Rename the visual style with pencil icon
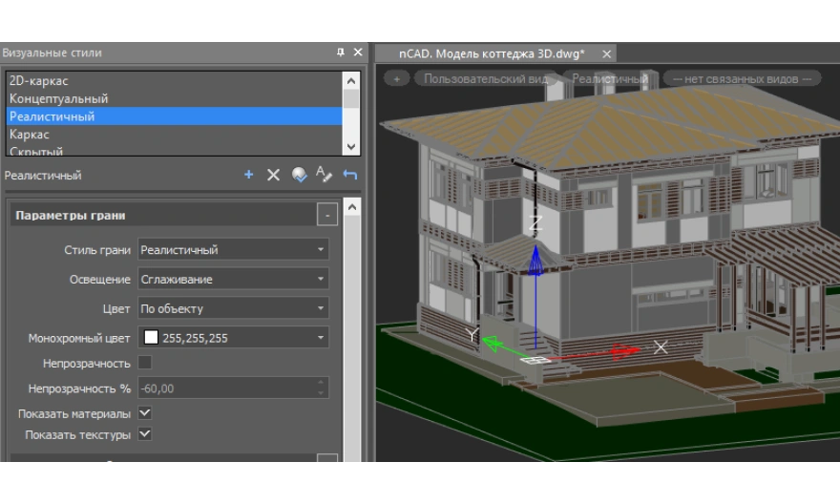The width and height of the screenshot is (840, 504). (325, 175)
